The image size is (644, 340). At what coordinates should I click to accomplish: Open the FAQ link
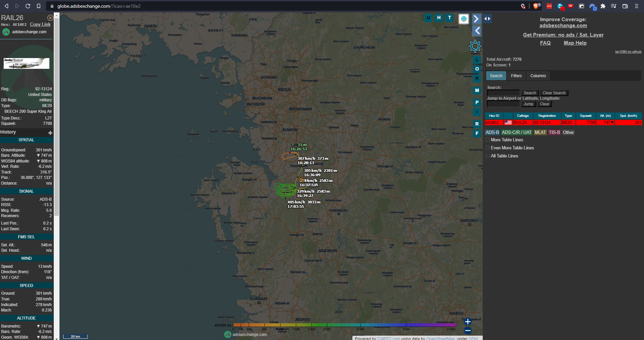point(545,43)
